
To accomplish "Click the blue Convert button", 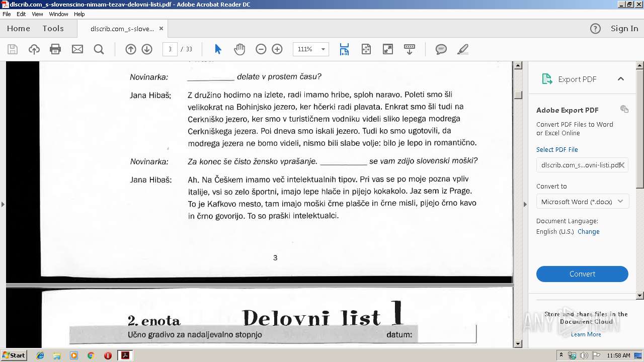I will tap(582, 274).
